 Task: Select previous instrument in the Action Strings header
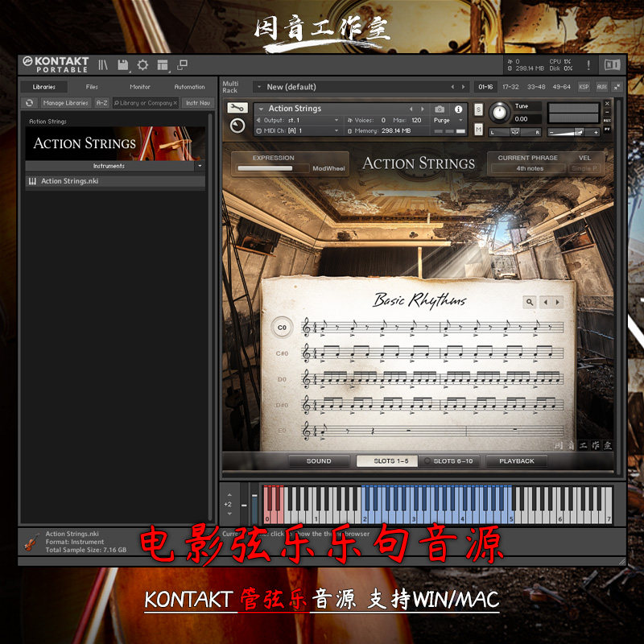[411, 109]
